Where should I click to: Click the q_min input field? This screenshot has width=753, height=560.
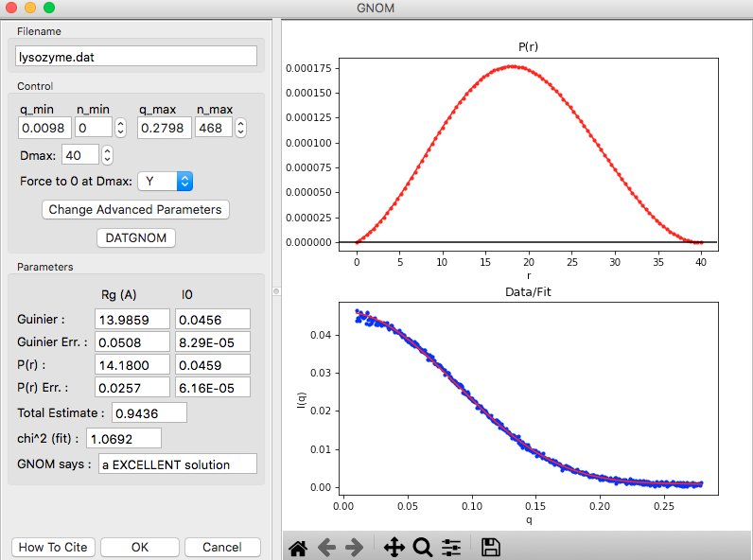(44, 128)
